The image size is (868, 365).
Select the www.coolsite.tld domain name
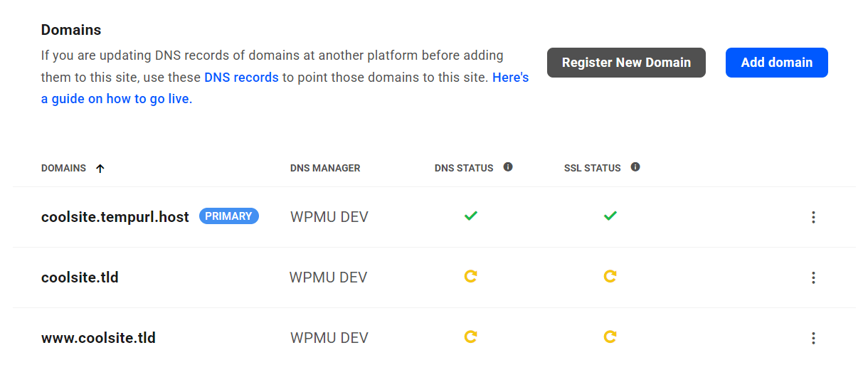click(98, 338)
